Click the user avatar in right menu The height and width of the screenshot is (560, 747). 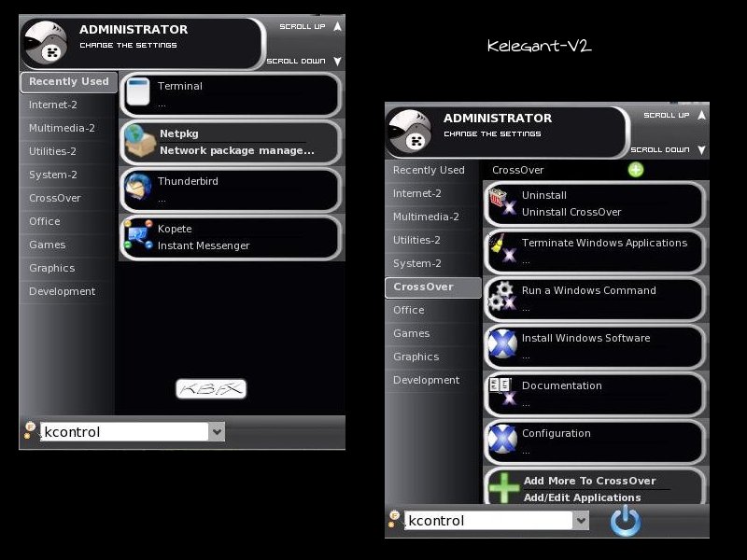pyautogui.click(x=410, y=131)
